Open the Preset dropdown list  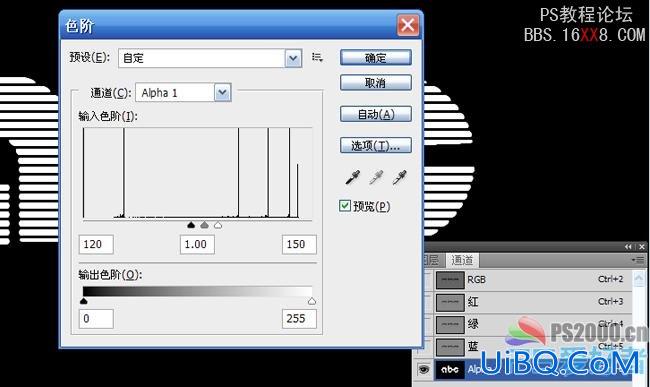click(293, 58)
